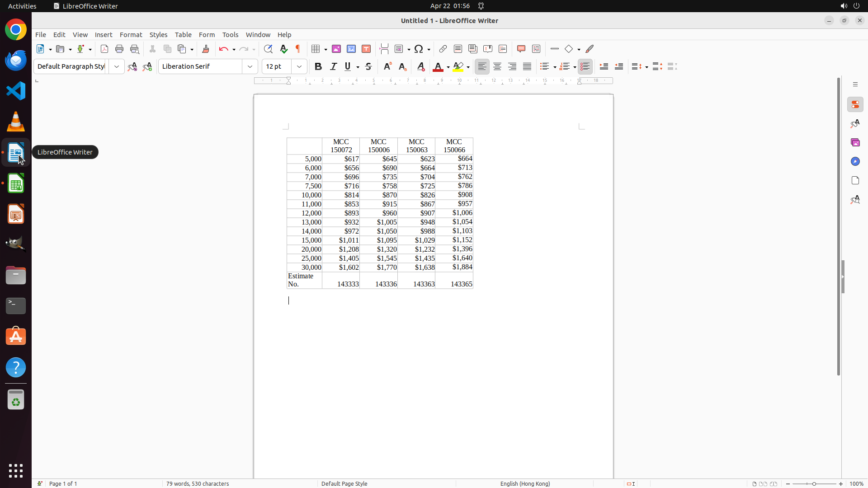Screen dimensions: 868x488
Task: Open the Navigator panel in sidebar
Action: pyautogui.click(x=855, y=161)
